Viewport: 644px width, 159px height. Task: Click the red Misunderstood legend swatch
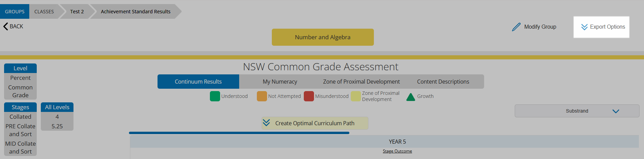(309, 96)
